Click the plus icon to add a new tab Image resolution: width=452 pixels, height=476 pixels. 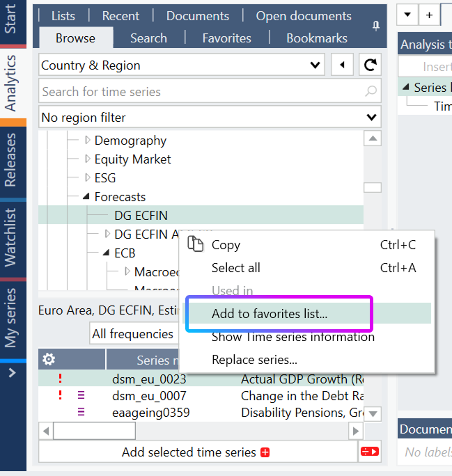pyautogui.click(x=429, y=15)
